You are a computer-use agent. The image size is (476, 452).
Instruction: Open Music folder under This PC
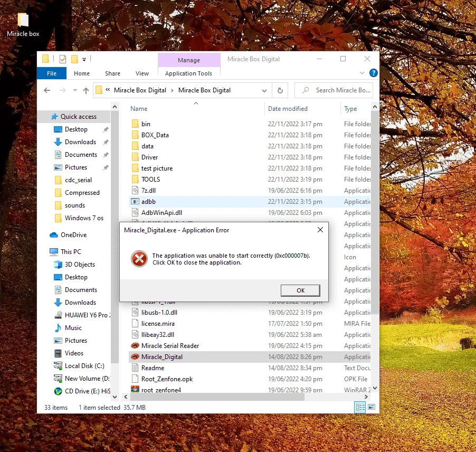pyautogui.click(x=73, y=328)
